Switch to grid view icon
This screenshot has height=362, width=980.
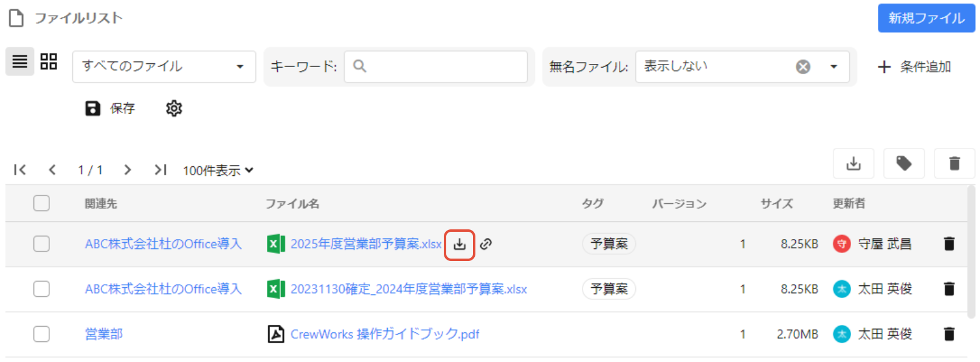point(49,61)
